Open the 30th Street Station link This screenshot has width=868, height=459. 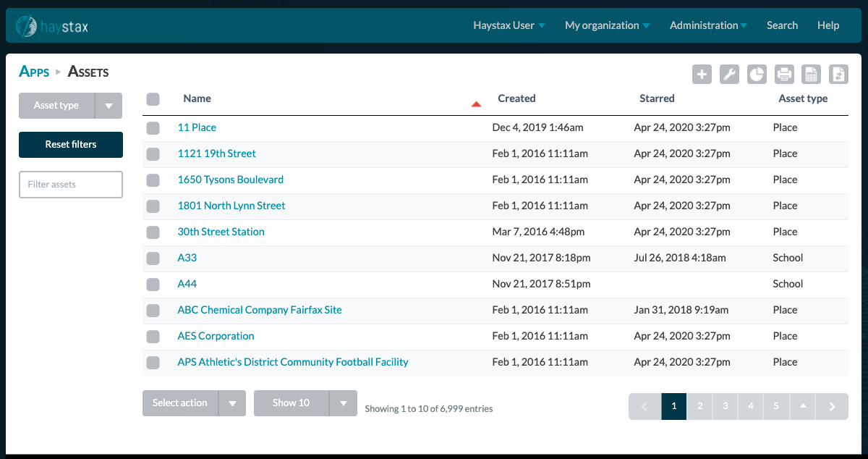(221, 232)
